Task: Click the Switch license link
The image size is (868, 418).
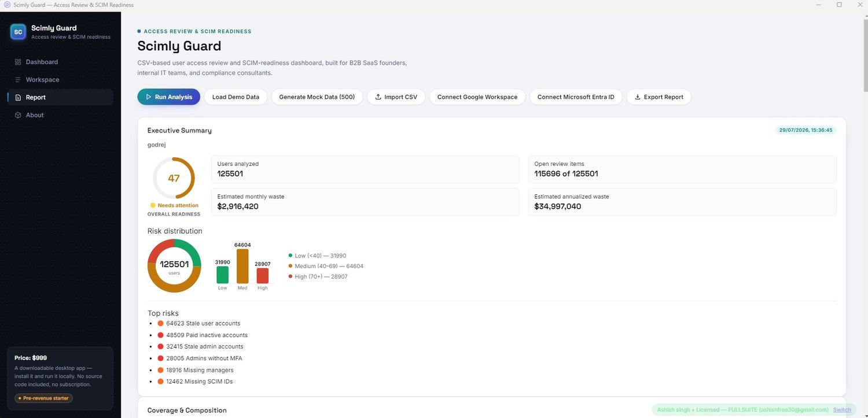Action: pyautogui.click(x=842, y=409)
